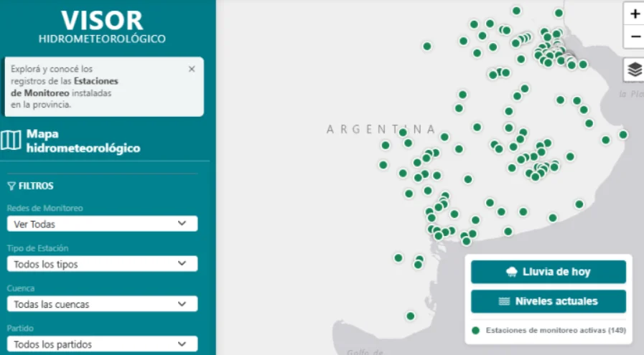Click the water waves icon in Niveles actuales

(x=504, y=301)
